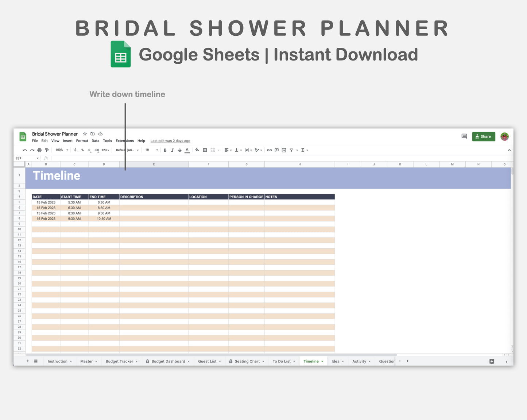Viewport: 527px width, 420px height.
Task: Open the zoom percentage dropdown
Action: (x=61, y=150)
